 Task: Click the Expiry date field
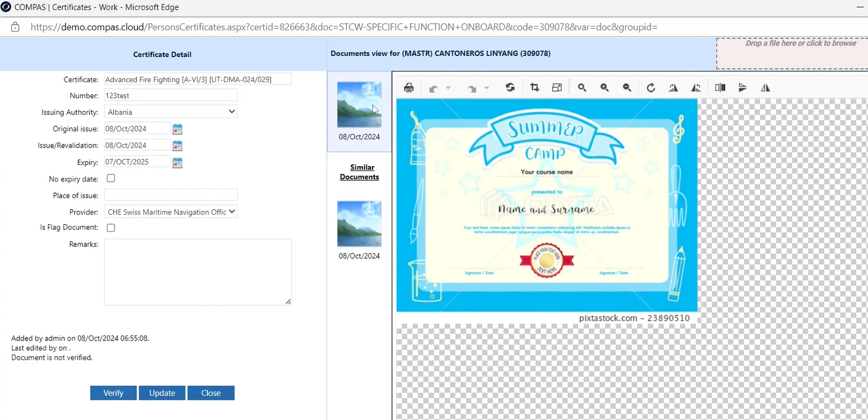point(137,162)
